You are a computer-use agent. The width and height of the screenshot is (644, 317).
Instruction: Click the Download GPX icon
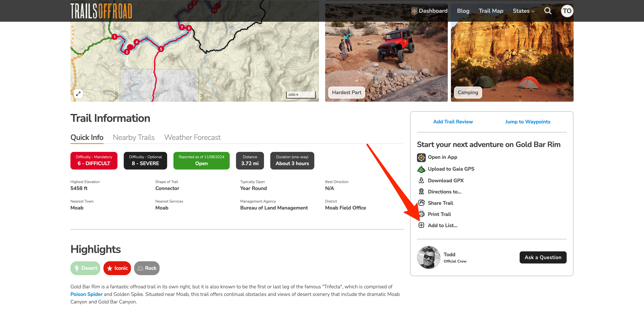coord(421,180)
